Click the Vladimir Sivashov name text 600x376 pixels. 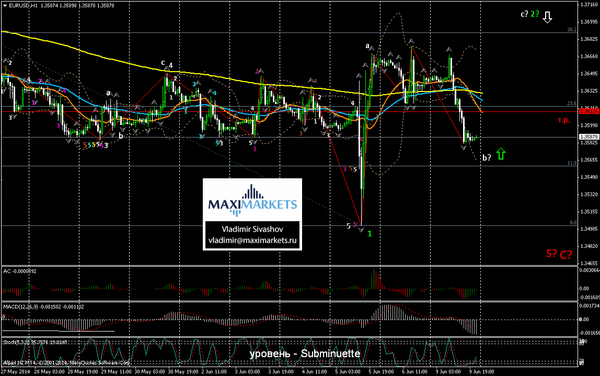(253, 229)
